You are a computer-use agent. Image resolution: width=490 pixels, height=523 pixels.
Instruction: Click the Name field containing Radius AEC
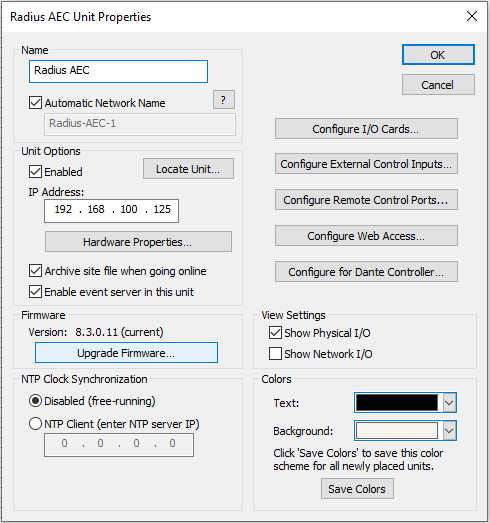tap(118, 71)
